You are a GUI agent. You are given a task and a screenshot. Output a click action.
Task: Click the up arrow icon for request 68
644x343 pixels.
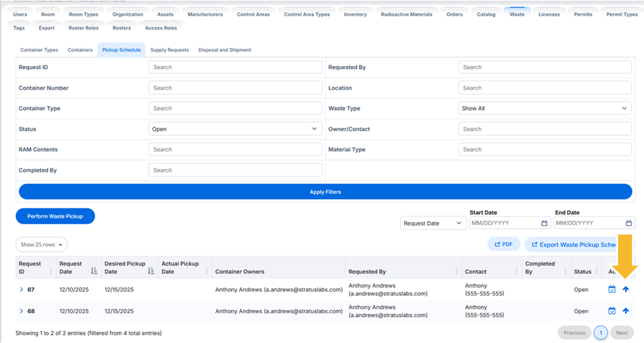(x=626, y=311)
